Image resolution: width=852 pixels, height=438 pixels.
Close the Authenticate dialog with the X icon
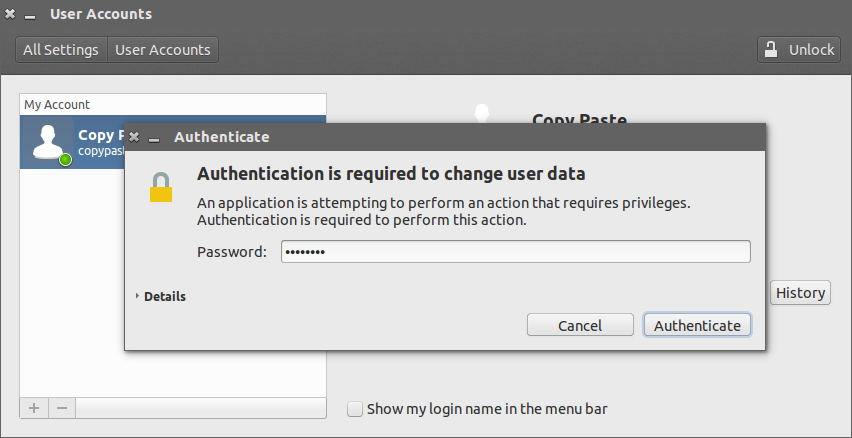pos(134,137)
